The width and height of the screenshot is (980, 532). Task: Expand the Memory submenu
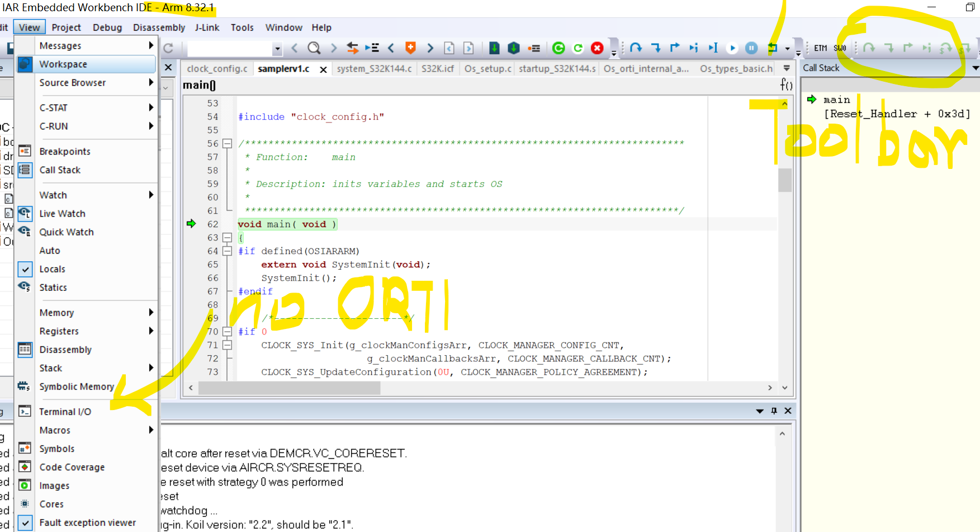pos(86,312)
